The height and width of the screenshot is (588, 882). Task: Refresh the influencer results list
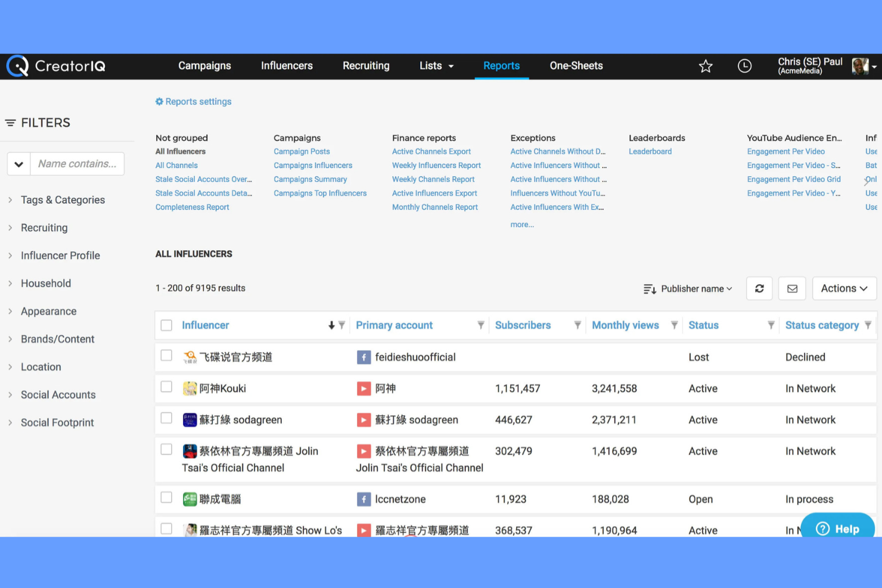[x=759, y=288]
